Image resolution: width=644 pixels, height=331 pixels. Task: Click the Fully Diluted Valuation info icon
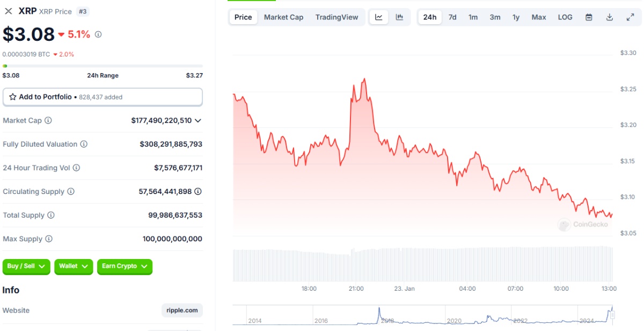click(84, 144)
